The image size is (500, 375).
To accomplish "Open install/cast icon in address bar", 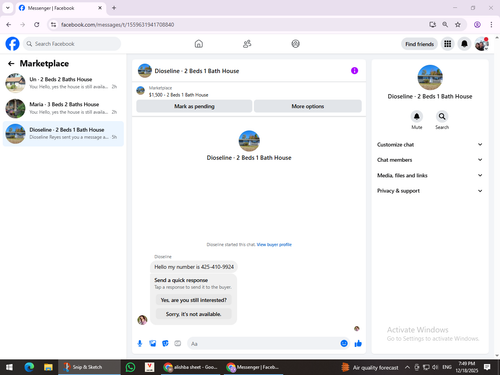I will [432, 24].
